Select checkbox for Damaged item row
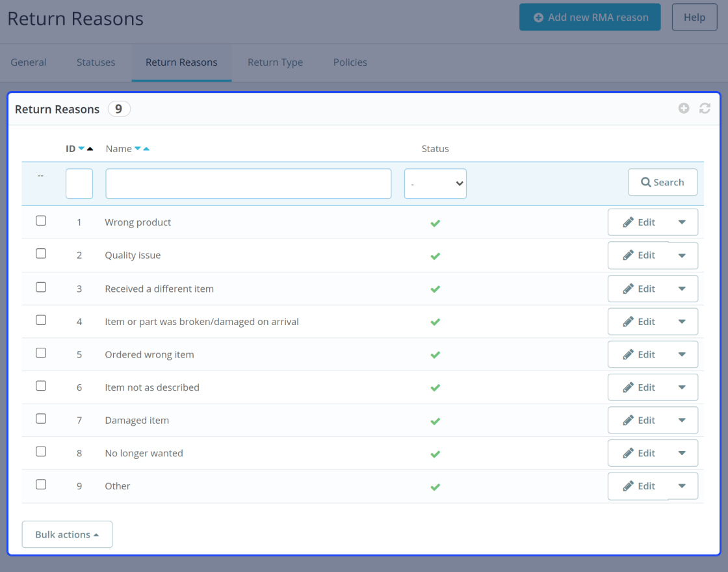Image resolution: width=728 pixels, height=572 pixels. (x=41, y=419)
